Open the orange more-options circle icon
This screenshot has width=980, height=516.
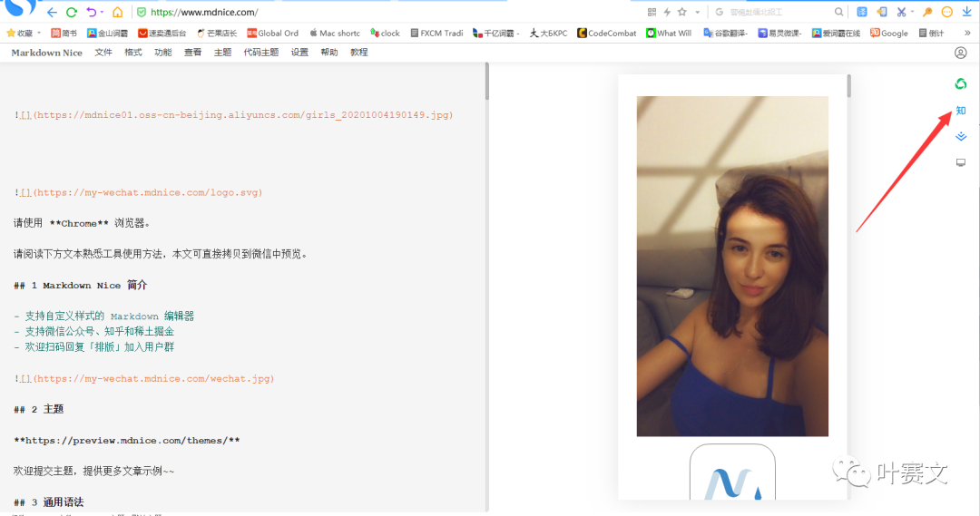946,12
